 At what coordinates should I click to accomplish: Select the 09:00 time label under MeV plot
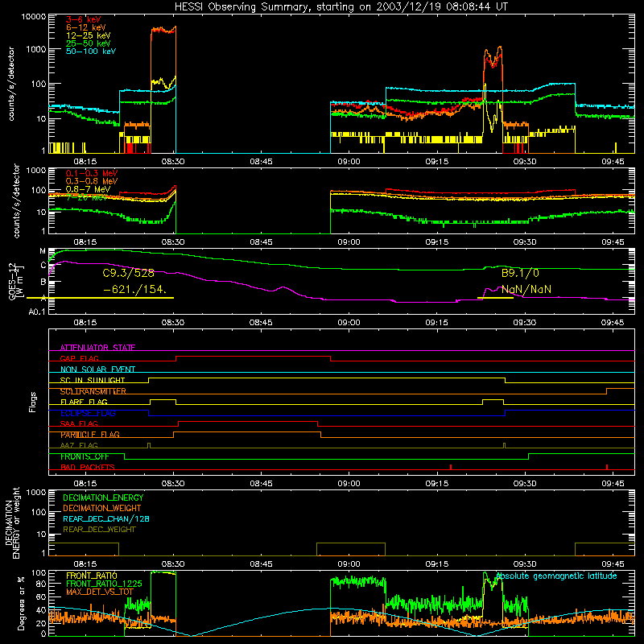[349, 242]
